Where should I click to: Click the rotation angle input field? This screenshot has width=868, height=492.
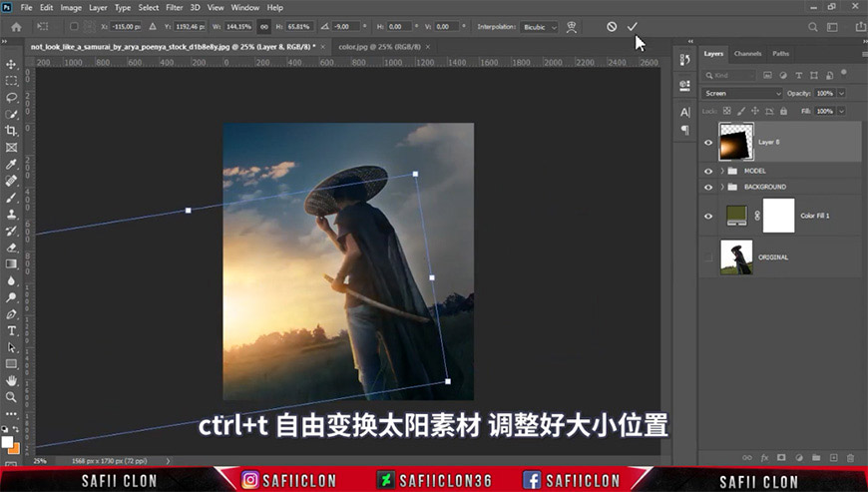click(345, 27)
